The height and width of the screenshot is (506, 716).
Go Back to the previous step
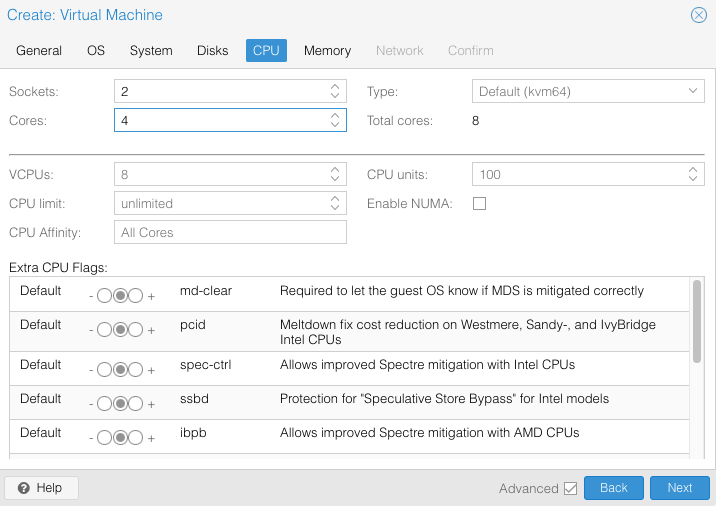pos(614,488)
